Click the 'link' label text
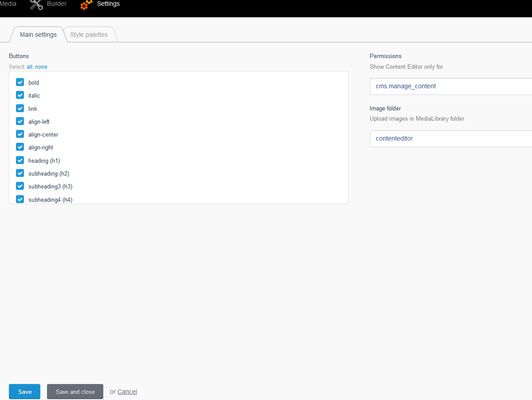 click(33, 109)
